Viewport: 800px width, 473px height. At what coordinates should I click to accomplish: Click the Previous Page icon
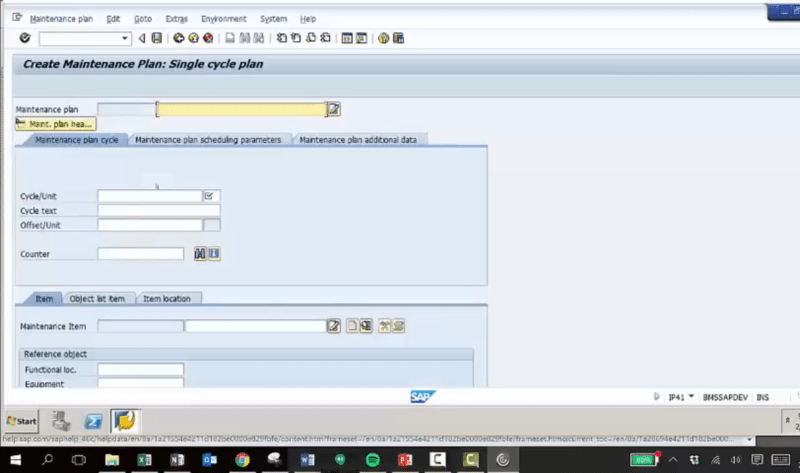(296, 38)
